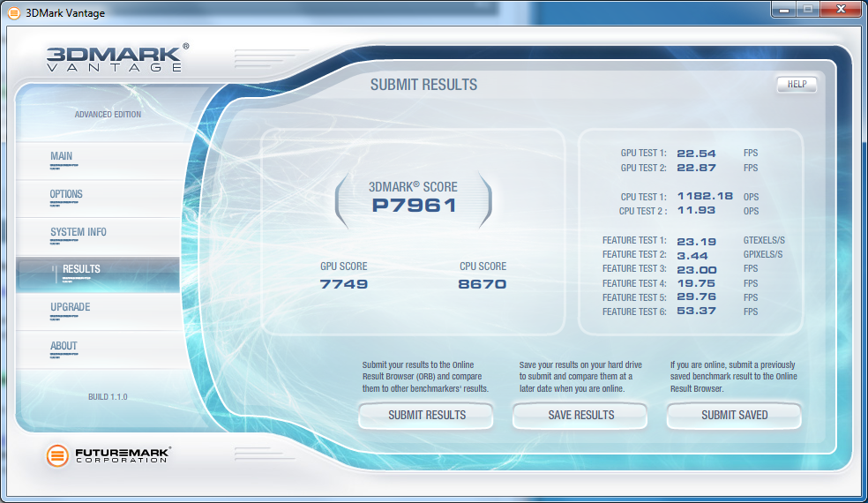Click CPU Test 2 value 11.93
Image resolution: width=868 pixels, height=503 pixels.
click(x=696, y=211)
